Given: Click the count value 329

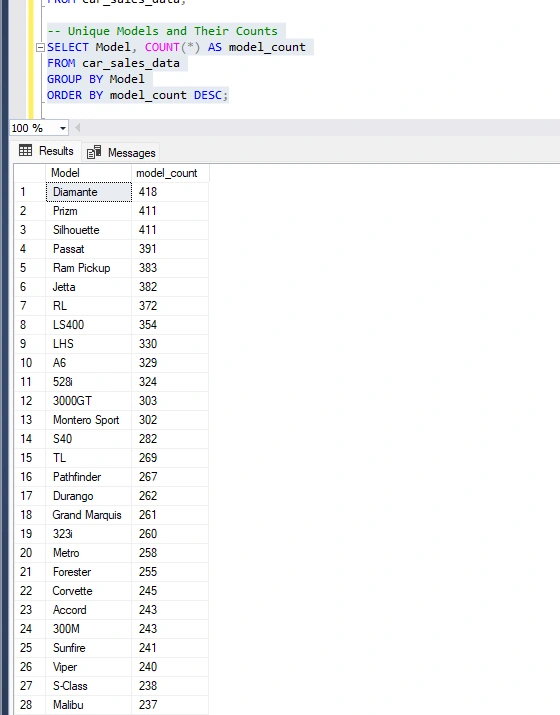Looking at the screenshot, I should [x=170, y=363].
